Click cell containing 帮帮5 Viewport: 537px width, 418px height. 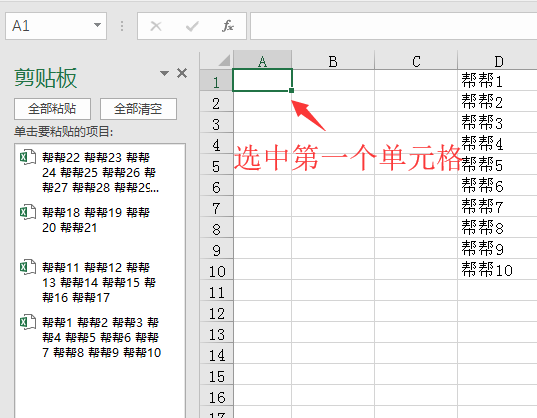(x=498, y=165)
